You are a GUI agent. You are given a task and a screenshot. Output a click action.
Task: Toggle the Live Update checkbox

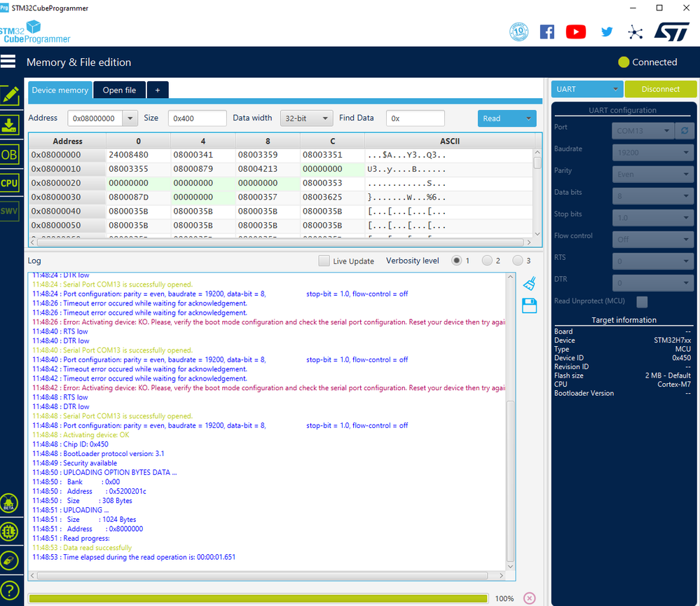(324, 261)
